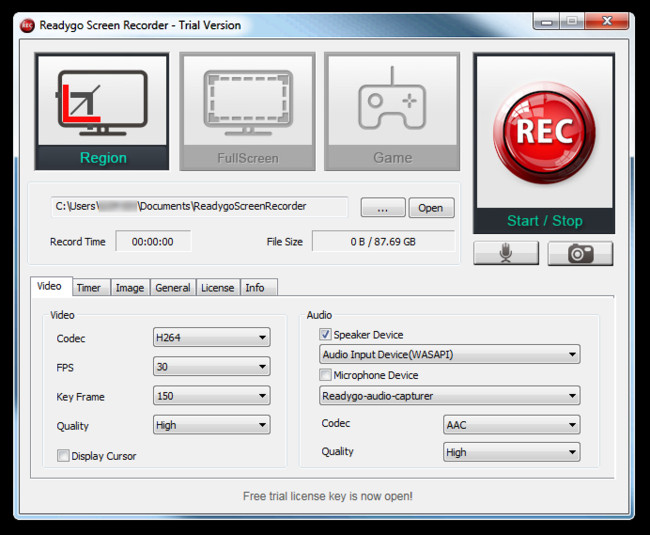Enable the Display Cursor checkbox
Screen dimensions: 650x535
[x=63, y=455]
